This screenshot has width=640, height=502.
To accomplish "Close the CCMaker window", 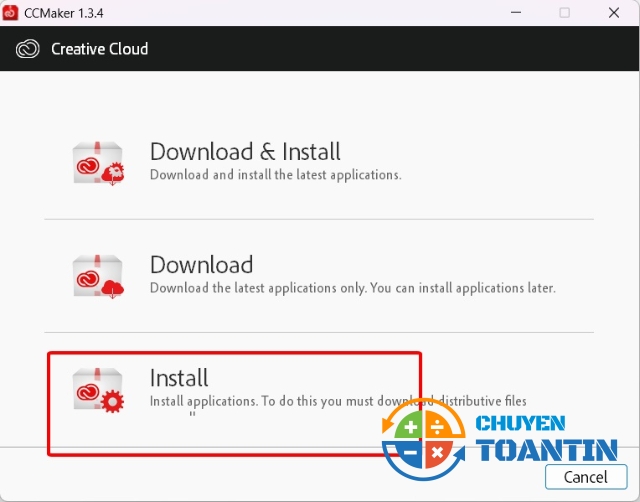I will [614, 13].
